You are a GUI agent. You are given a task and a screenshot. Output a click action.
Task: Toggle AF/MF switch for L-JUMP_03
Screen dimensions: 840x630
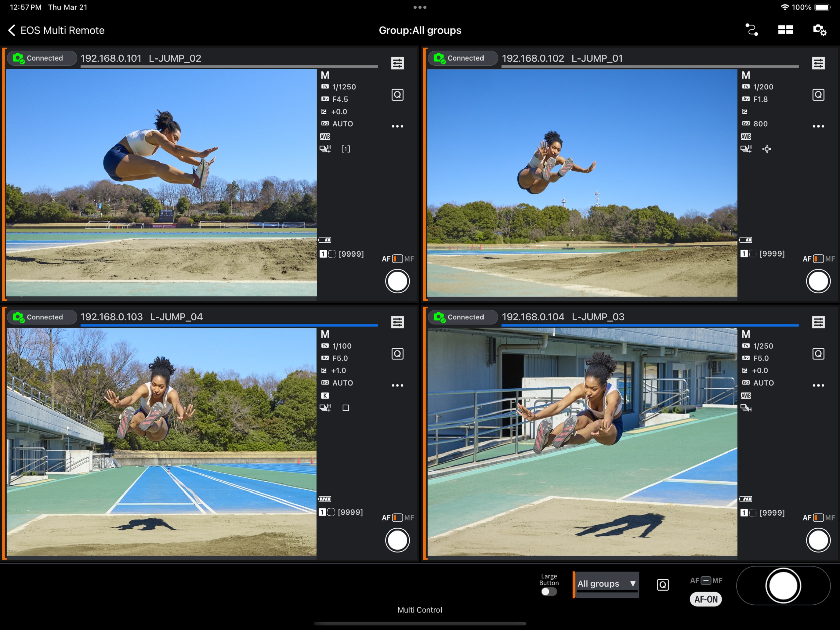[818, 518]
